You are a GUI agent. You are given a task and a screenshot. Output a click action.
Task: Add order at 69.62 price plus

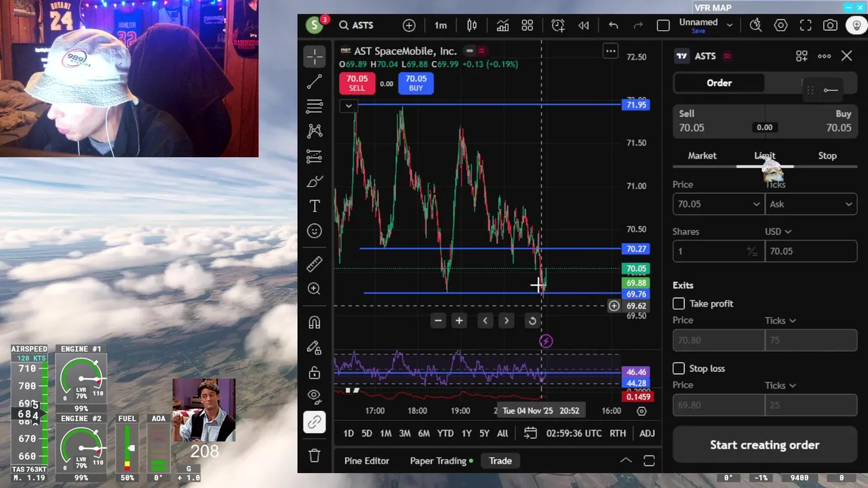614,306
